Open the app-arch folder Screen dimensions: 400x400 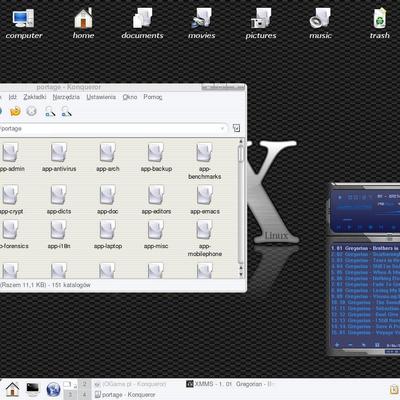108,158
